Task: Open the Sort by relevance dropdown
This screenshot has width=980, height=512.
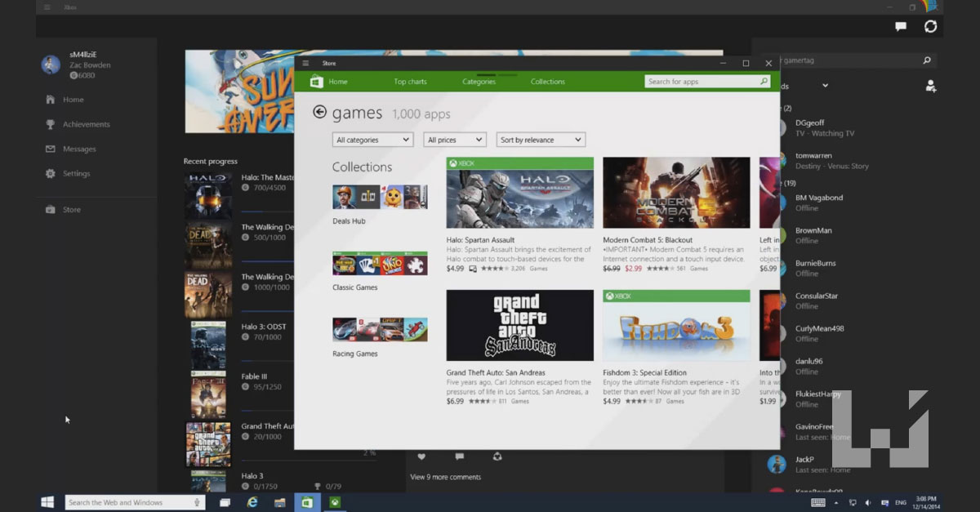Action: pos(541,139)
